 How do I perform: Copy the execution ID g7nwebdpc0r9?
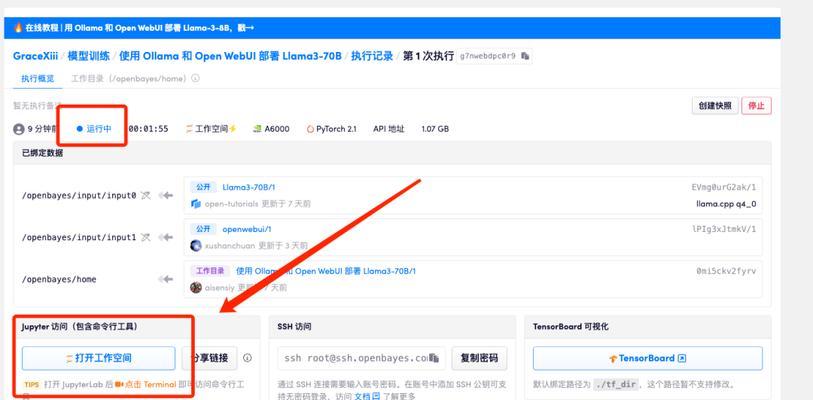pos(525,56)
